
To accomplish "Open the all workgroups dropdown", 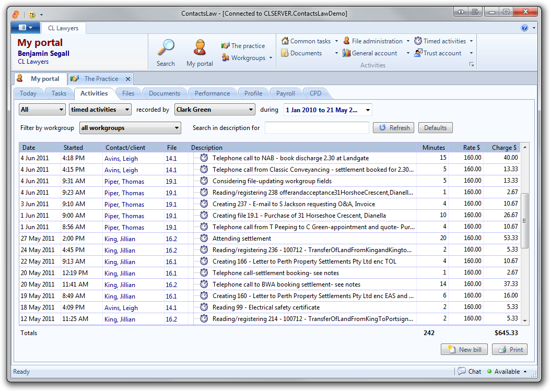I will click(x=130, y=128).
